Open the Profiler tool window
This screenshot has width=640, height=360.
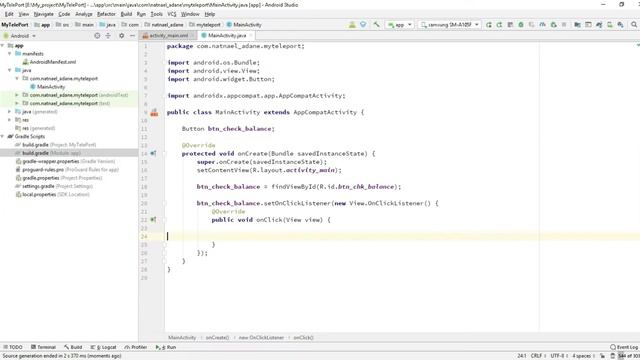point(136,347)
